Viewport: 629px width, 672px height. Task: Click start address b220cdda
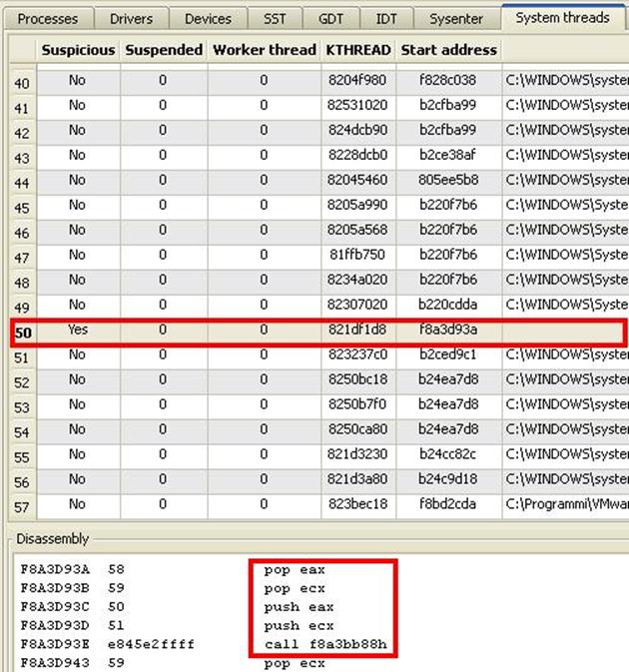click(447, 305)
